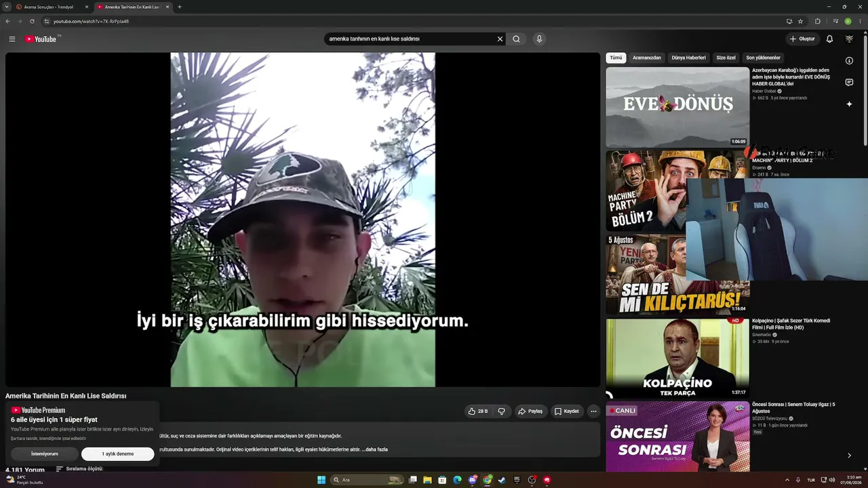Open Microsoft Edge from taskbar

(x=457, y=480)
